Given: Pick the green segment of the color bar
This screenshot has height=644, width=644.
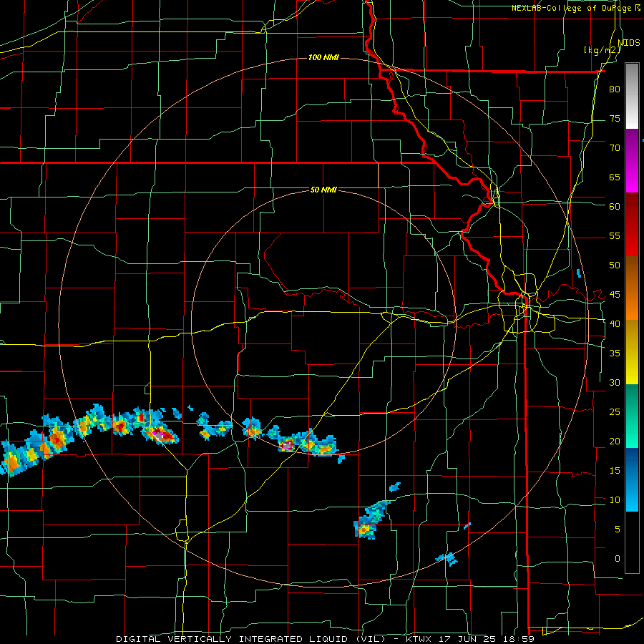Looking at the screenshot, I should [632, 416].
